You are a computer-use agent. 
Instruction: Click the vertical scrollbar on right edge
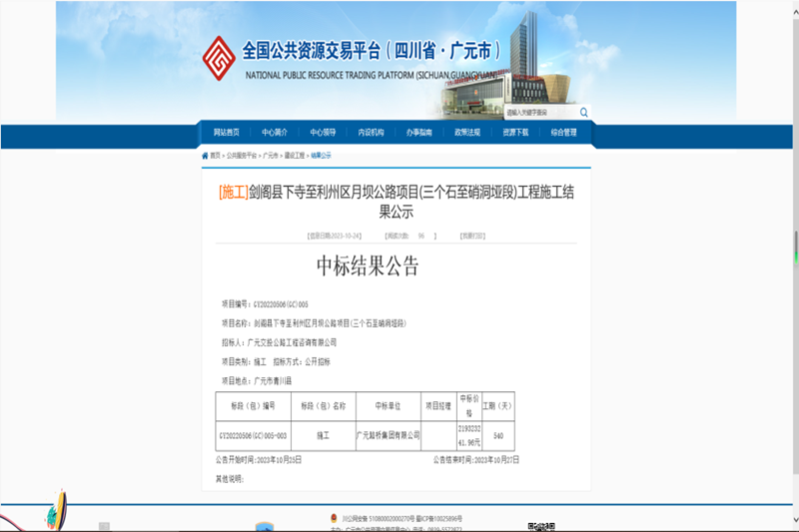796,245
